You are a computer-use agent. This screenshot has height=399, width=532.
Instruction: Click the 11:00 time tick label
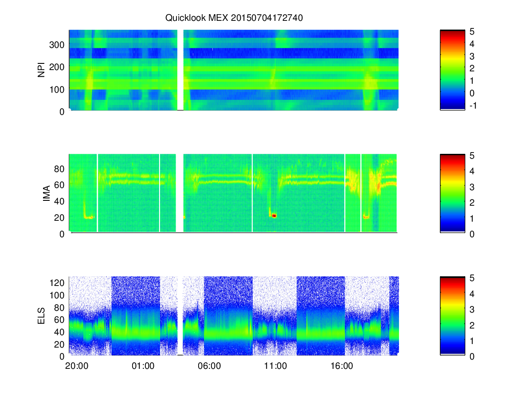[x=275, y=367]
